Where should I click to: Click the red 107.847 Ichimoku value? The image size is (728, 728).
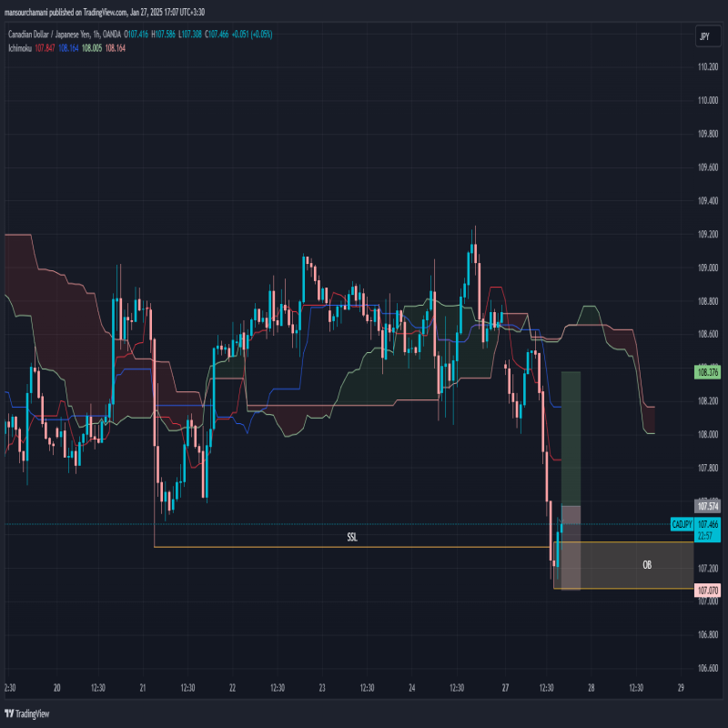pyautogui.click(x=45, y=47)
